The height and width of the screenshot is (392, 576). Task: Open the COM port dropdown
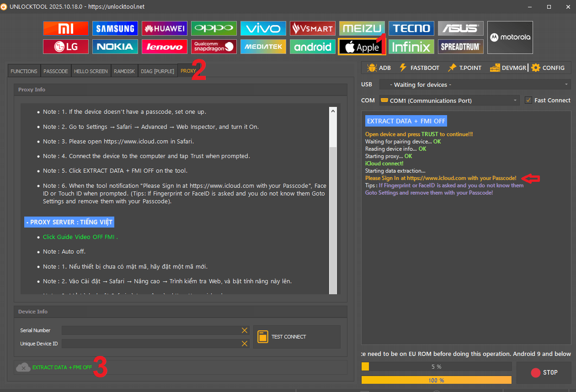[x=449, y=101]
